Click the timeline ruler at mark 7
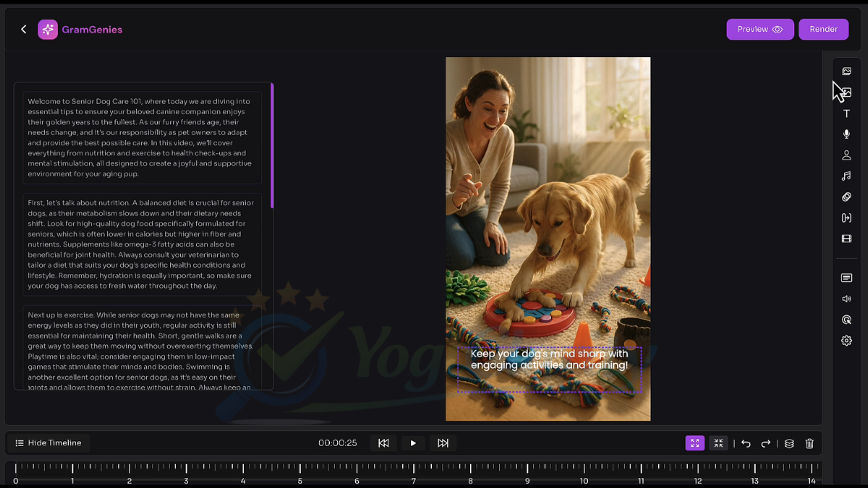Screen dimensions: 868x488 [x=414, y=470]
